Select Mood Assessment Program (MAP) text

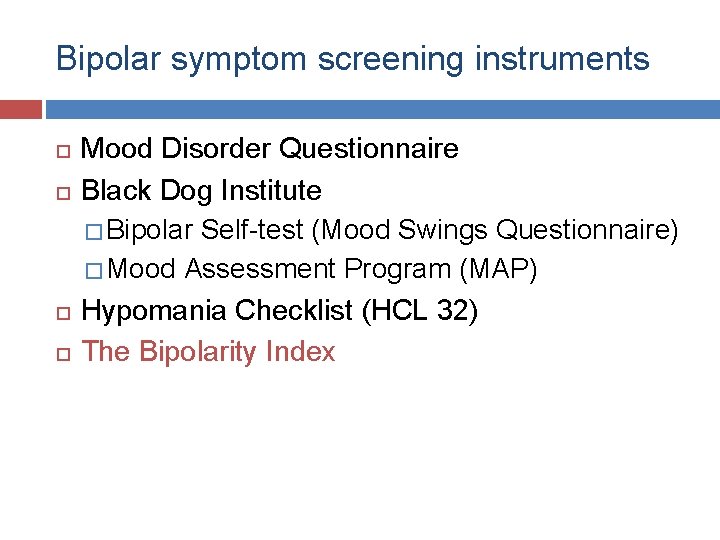point(322,269)
